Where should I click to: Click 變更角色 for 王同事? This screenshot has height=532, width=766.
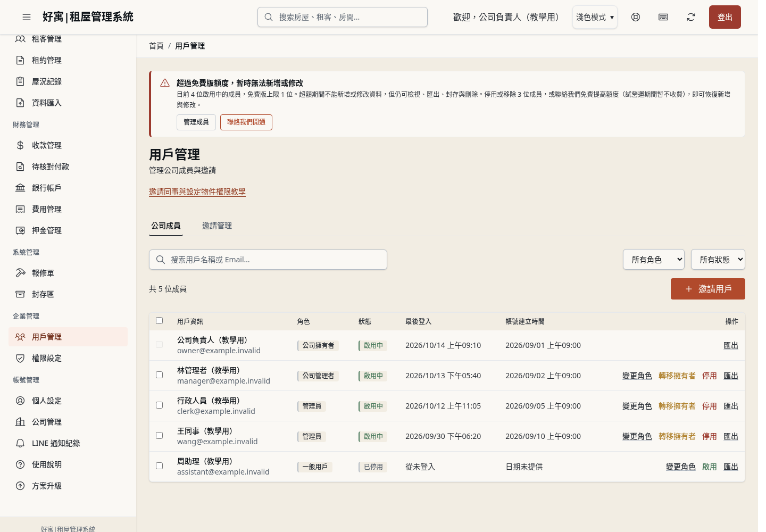pos(637,436)
